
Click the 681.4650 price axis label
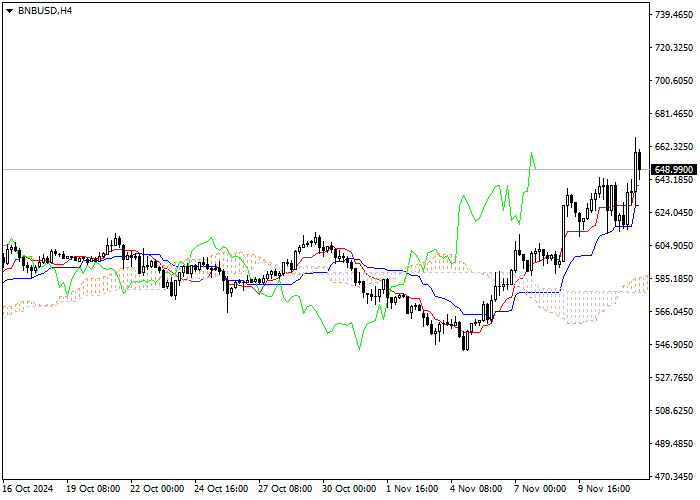click(674, 113)
